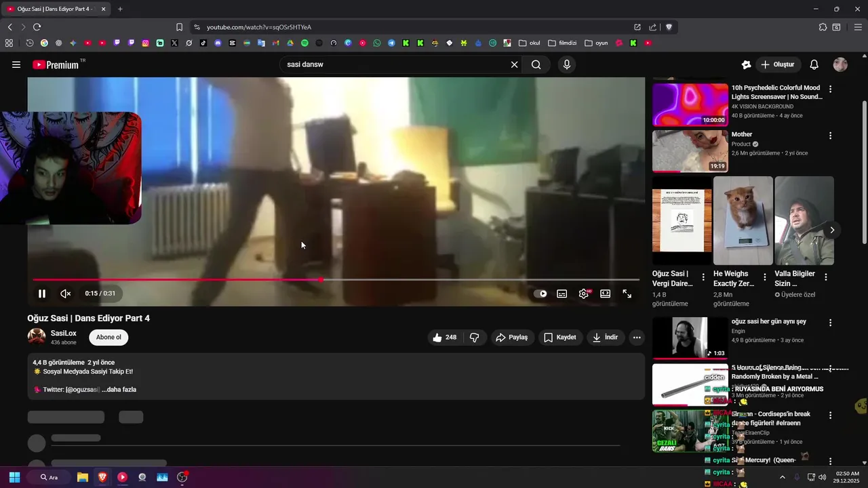This screenshot has width=868, height=488.
Task: Open the player settings gear
Action: (584, 293)
